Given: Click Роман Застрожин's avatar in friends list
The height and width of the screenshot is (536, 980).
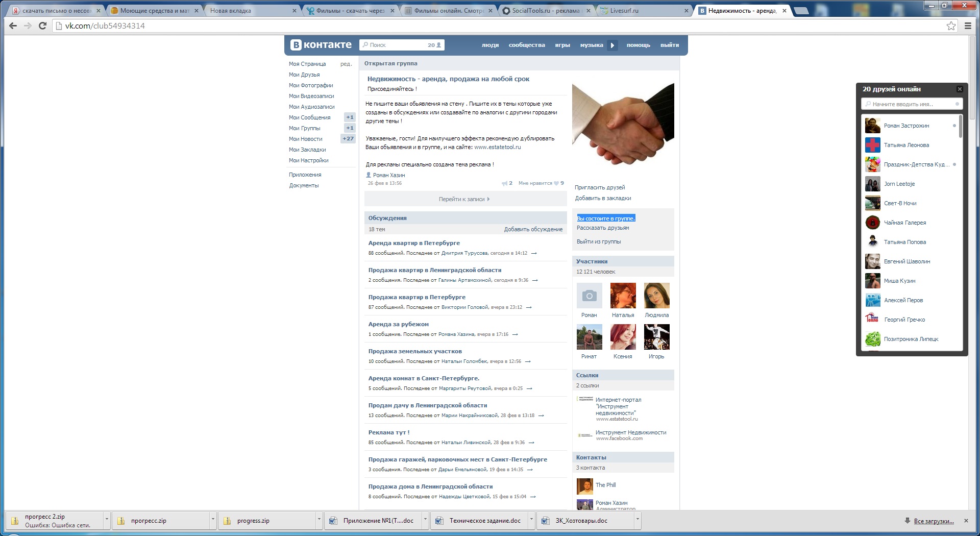Looking at the screenshot, I should [x=873, y=126].
